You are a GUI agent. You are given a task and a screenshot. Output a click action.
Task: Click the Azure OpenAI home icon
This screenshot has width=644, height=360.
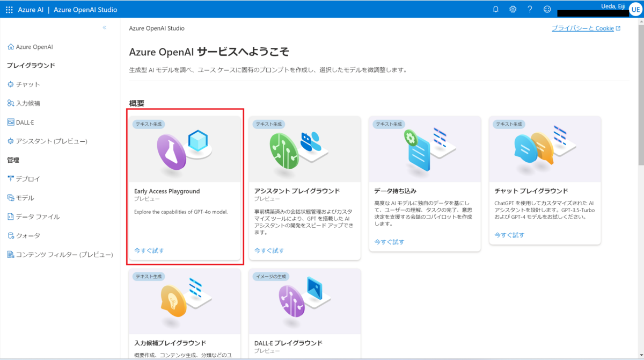tap(11, 47)
